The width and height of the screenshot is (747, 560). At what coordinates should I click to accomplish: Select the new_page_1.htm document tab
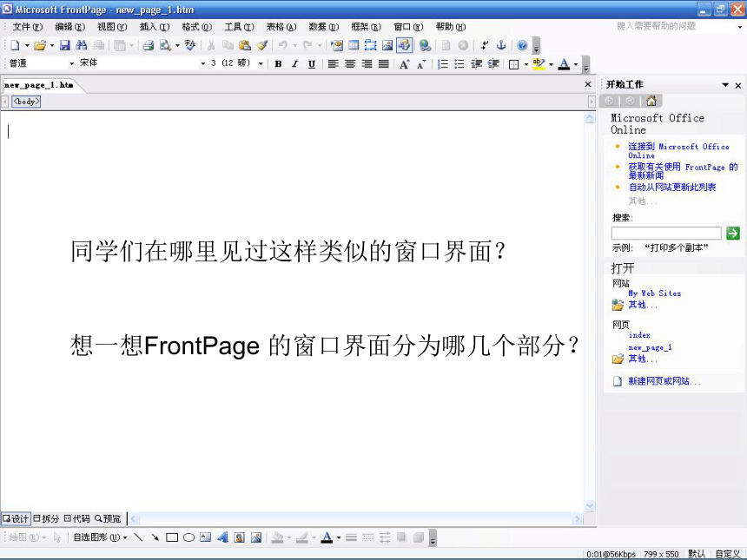click(x=39, y=85)
